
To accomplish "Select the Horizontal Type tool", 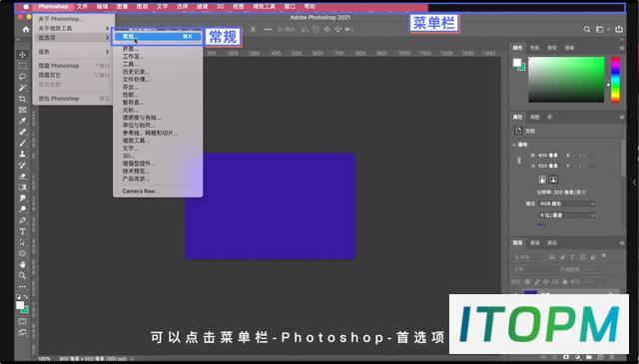I will 22,231.
